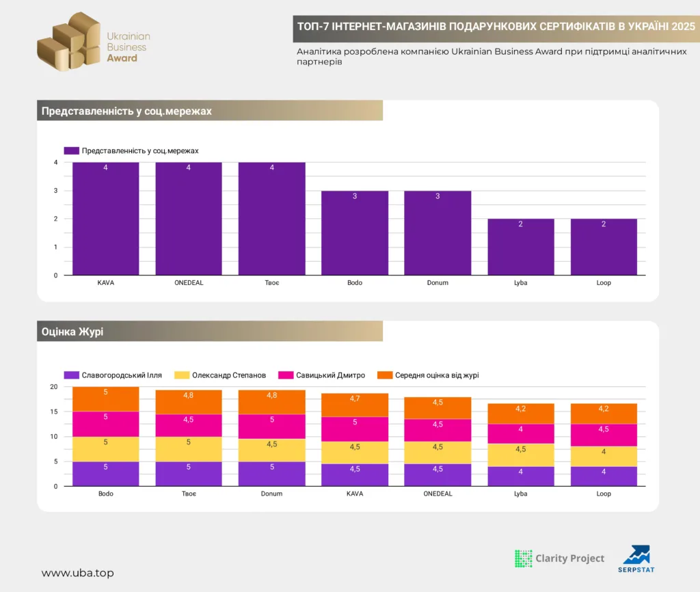Image resolution: width=700 pixels, height=592 pixels.
Task: Click the Представленість у соц.мережах section header
Action: pos(210,110)
